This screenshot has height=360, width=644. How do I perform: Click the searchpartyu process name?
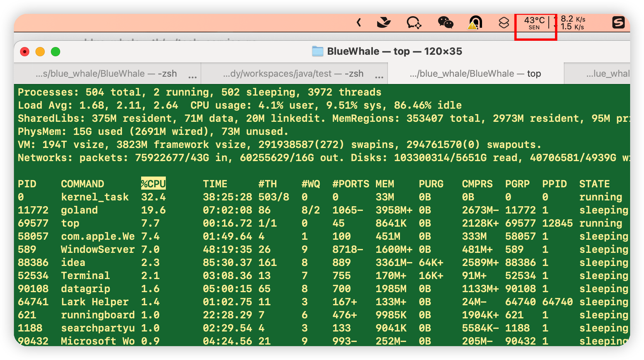[98, 328]
